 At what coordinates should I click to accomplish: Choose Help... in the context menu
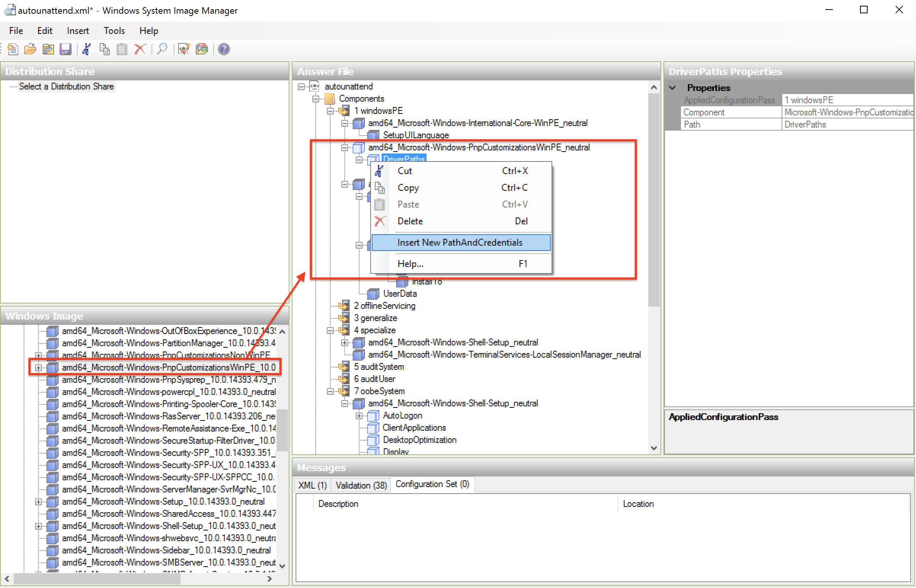coord(461,264)
